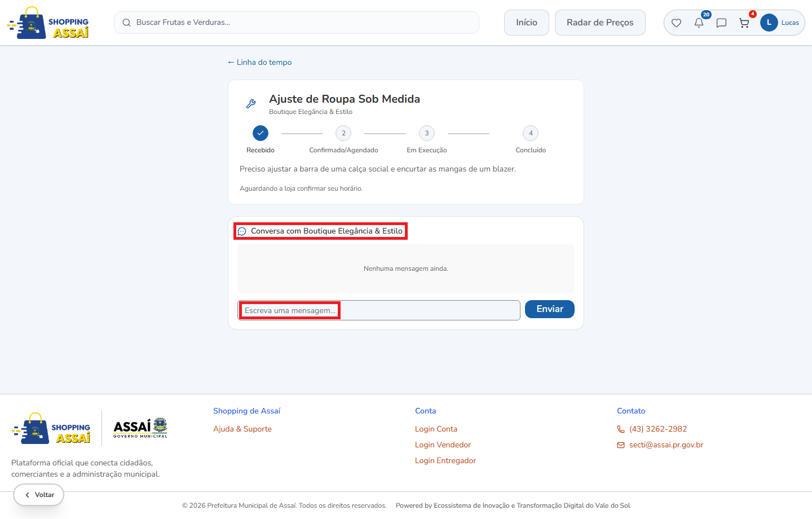The height and width of the screenshot is (519, 812).
Task: Click the email envelope icon in footer
Action: (x=621, y=445)
